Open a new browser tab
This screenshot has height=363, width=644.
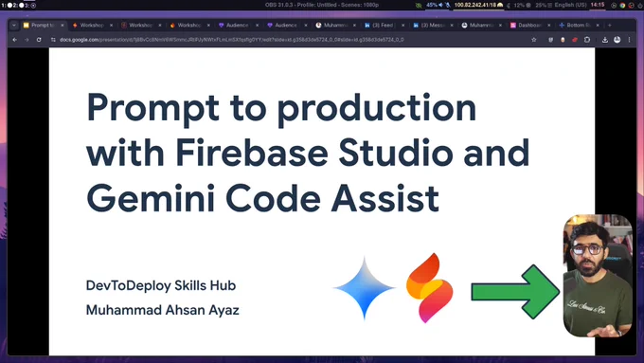(610, 26)
